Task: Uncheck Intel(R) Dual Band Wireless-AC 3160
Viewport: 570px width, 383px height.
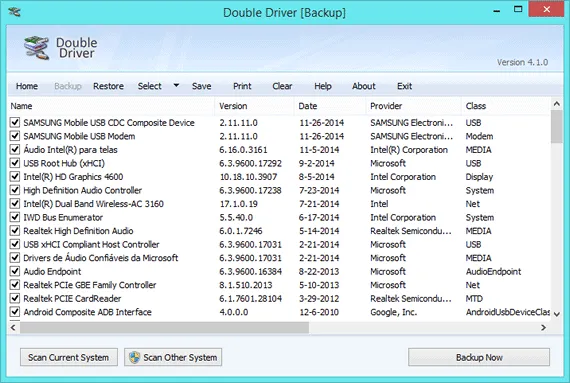Action: coord(15,203)
